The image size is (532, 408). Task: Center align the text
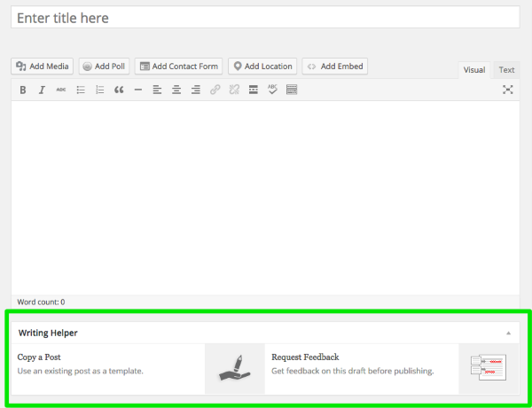[176, 90]
